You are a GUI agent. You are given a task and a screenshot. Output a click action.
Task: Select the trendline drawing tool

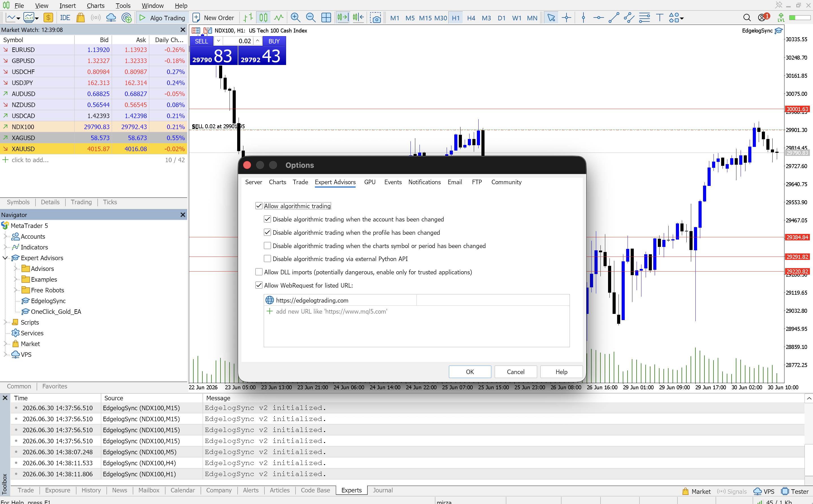[x=614, y=18]
